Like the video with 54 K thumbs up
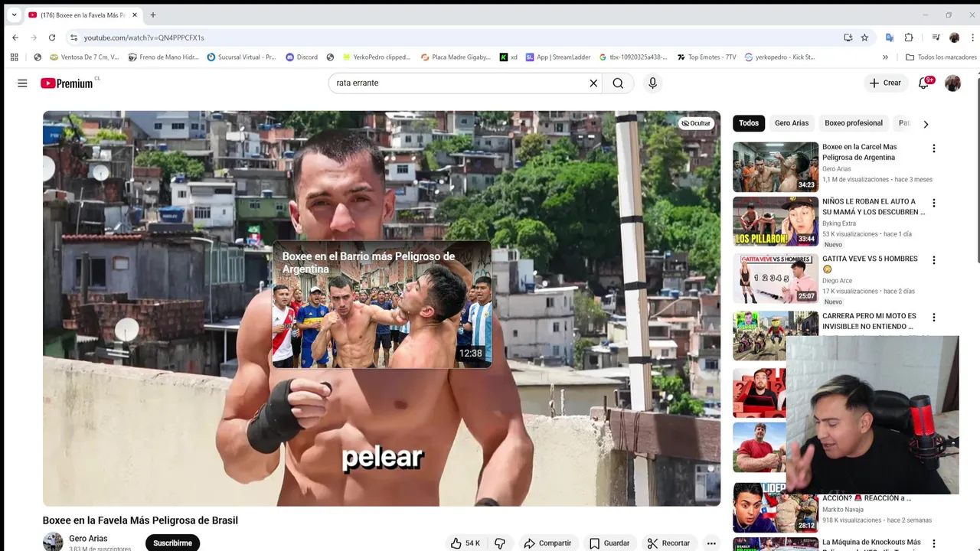 [x=465, y=543]
